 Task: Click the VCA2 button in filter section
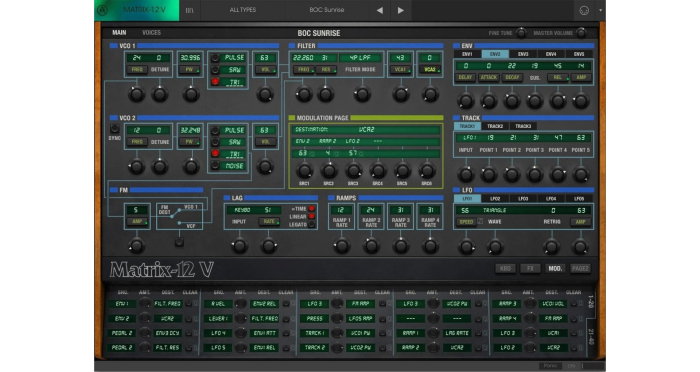(x=430, y=70)
